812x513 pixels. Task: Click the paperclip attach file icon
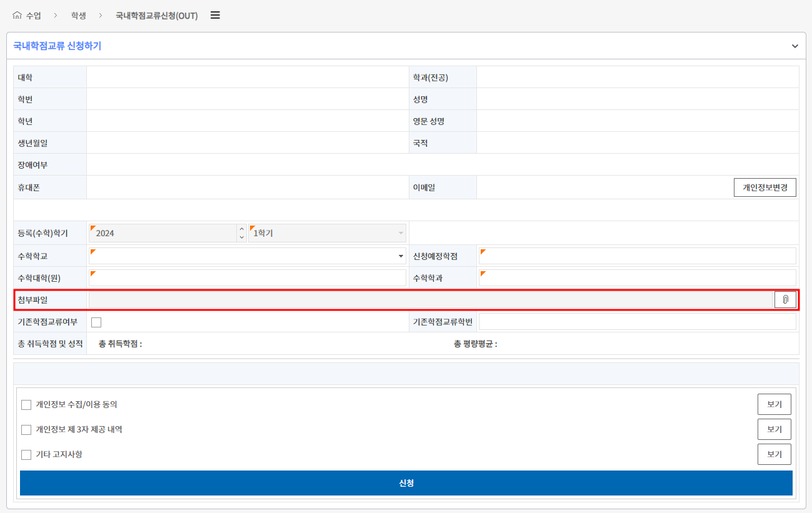785,300
